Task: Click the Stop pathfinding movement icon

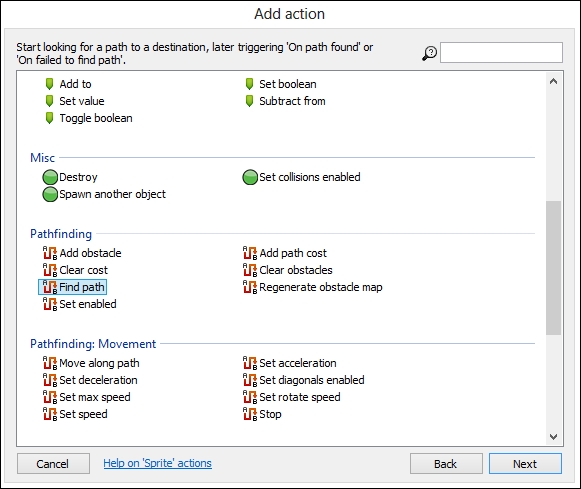Action: 250,414
